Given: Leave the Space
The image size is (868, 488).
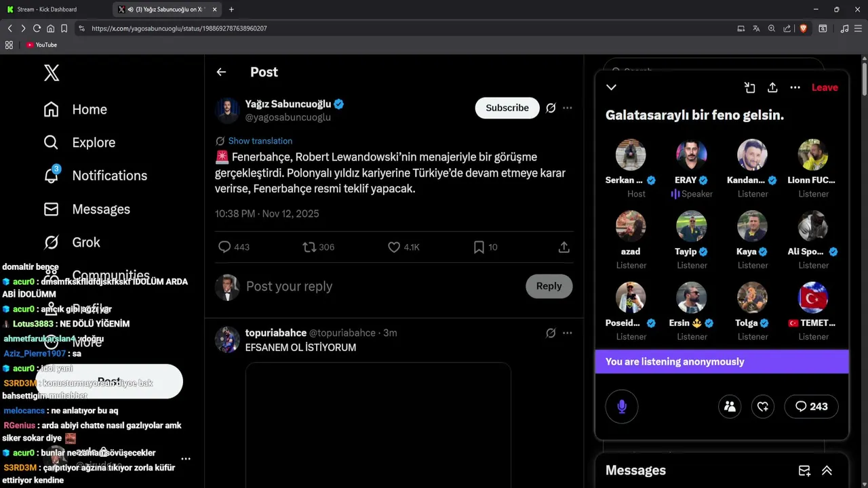Looking at the screenshot, I should [825, 87].
